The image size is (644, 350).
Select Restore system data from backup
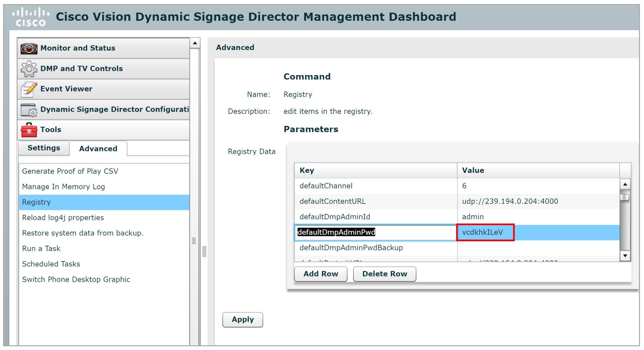click(104, 233)
